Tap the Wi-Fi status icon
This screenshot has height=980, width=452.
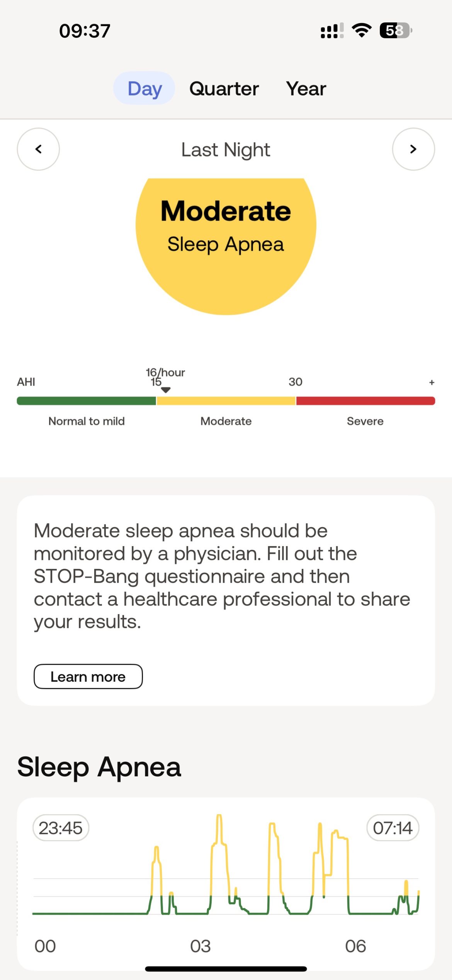click(362, 31)
